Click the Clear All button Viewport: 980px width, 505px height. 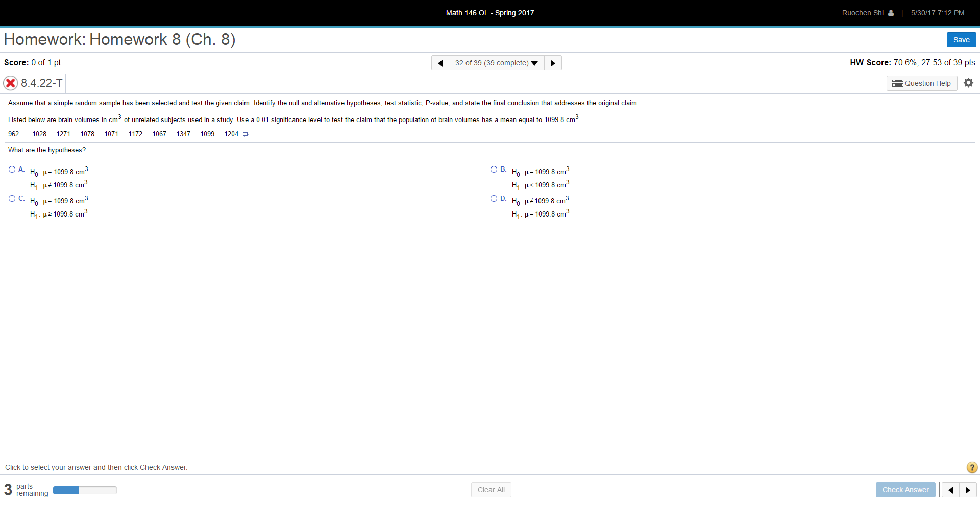pos(491,490)
